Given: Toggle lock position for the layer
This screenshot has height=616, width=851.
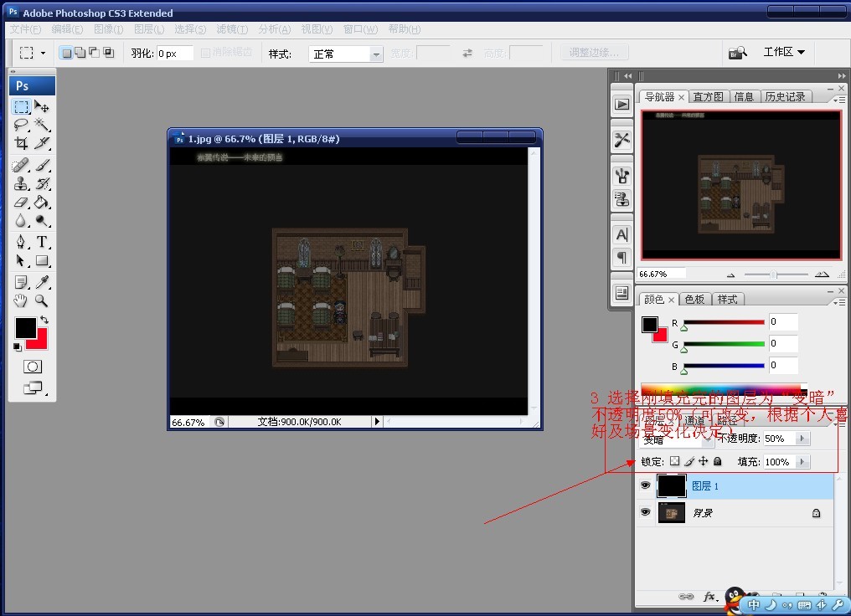Looking at the screenshot, I should (704, 461).
